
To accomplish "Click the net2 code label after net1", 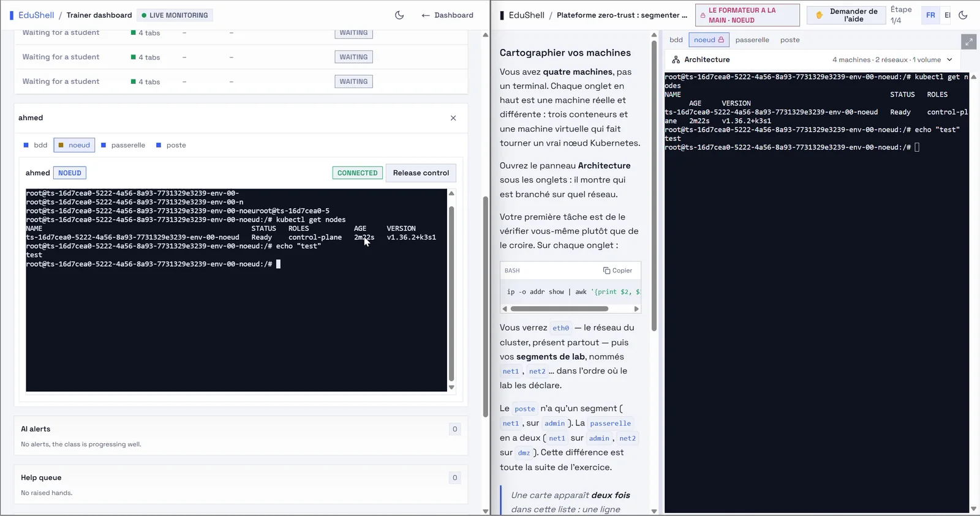I will click(x=537, y=372).
